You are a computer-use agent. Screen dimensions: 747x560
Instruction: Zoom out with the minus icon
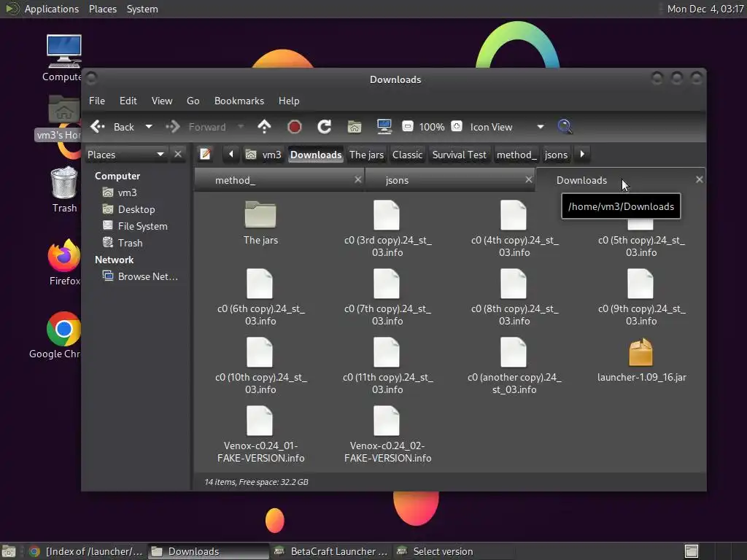click(407, 126)
